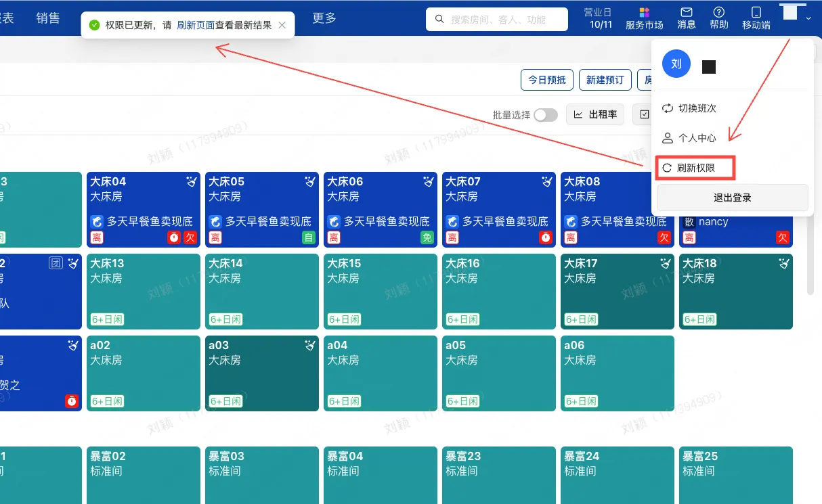The image size is (822, 504).
Task: Click the moon status icon on room 大床04
Action: 192,181
